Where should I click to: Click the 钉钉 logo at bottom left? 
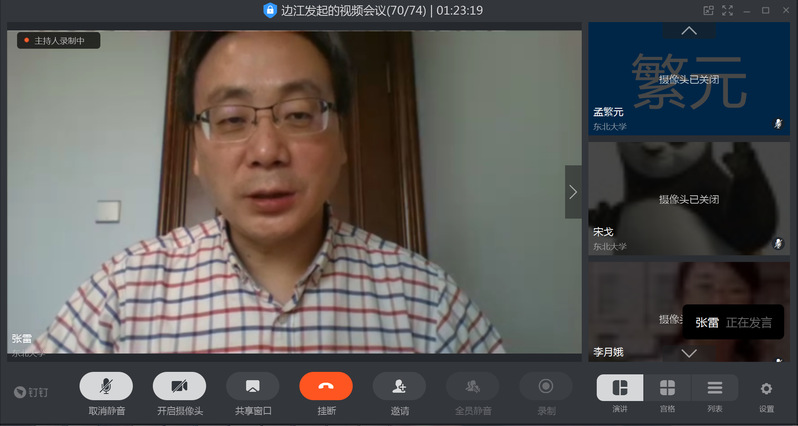click(x=31, y=391)
